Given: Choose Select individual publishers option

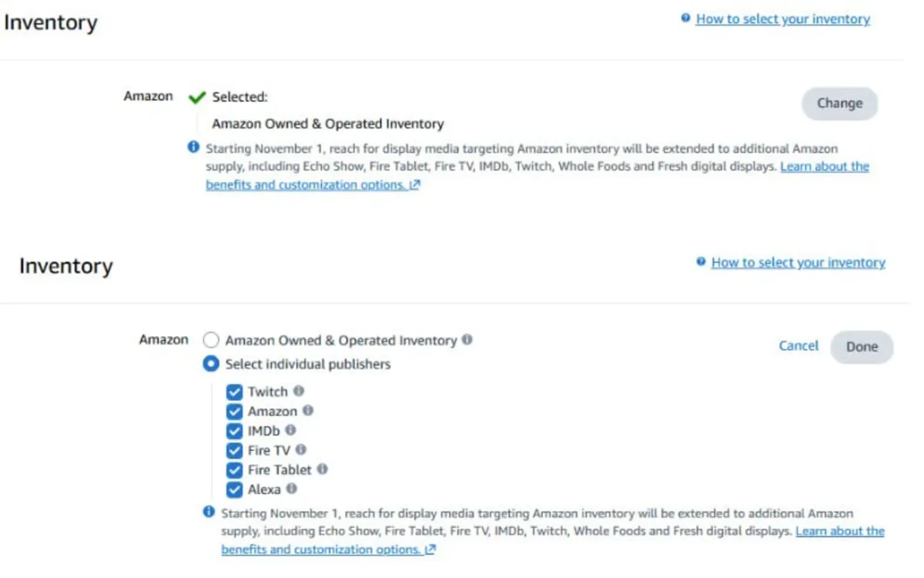Looking at the screenshot, I should (210, 364).
